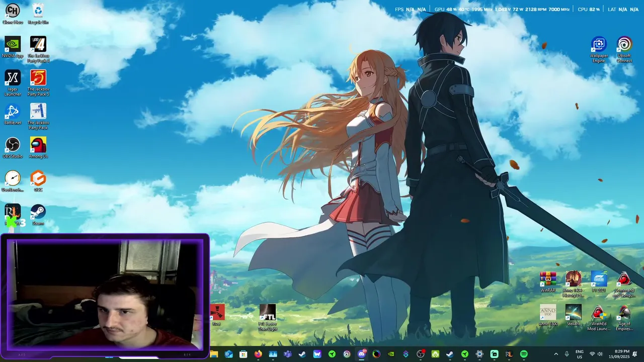The image size is (644, 362).
Task: Open Microsoft Teams from the taskbar
Action: pyautogui.click(x=287, y=354)
